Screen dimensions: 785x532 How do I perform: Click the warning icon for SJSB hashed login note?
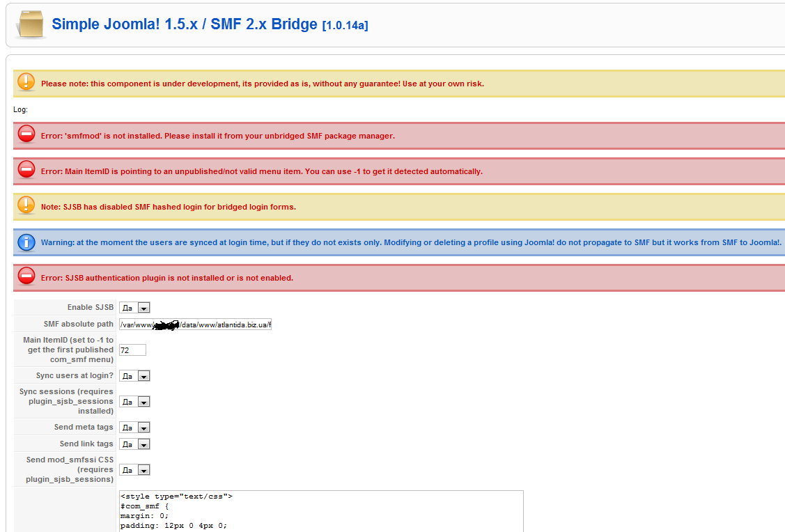tap(26, 205)
